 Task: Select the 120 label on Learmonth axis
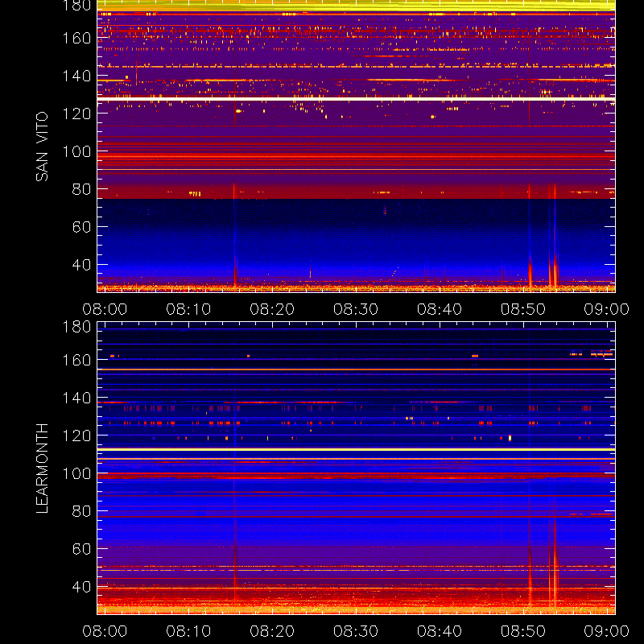pyautogui.click(x=76, y=436)
